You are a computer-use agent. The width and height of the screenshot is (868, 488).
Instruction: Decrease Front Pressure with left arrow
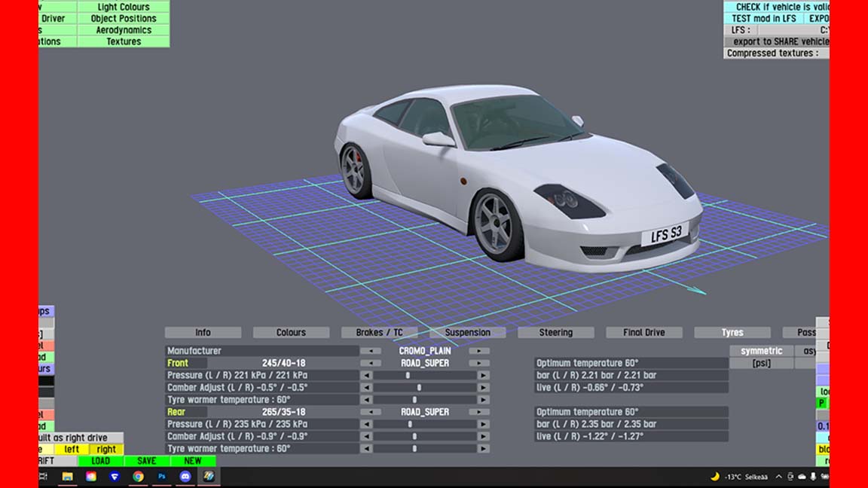[366, 375]
